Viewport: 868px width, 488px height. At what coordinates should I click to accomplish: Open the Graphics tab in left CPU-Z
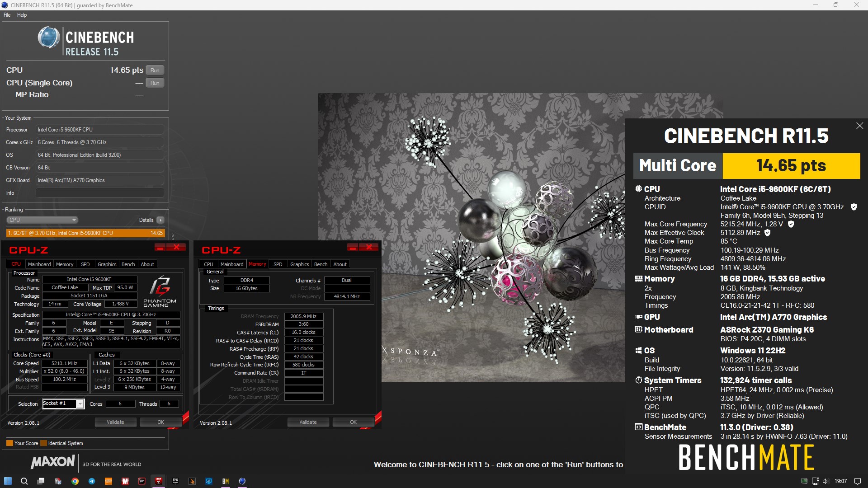click(x=107, y=264)
